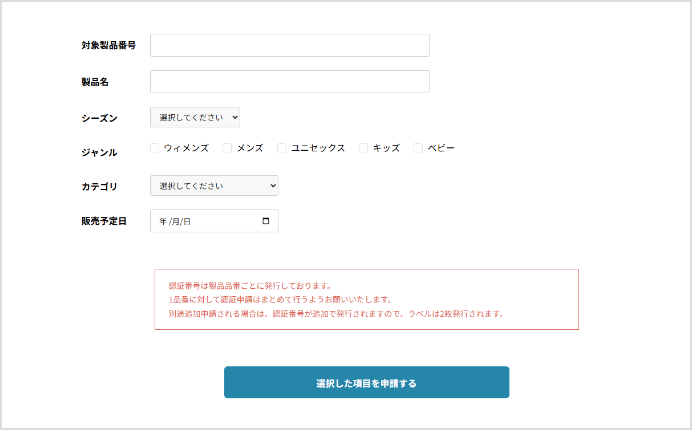Viewport: 692px width, 430px height.
Task: Click the ジャンル label
Action: (x=99, y=152)
